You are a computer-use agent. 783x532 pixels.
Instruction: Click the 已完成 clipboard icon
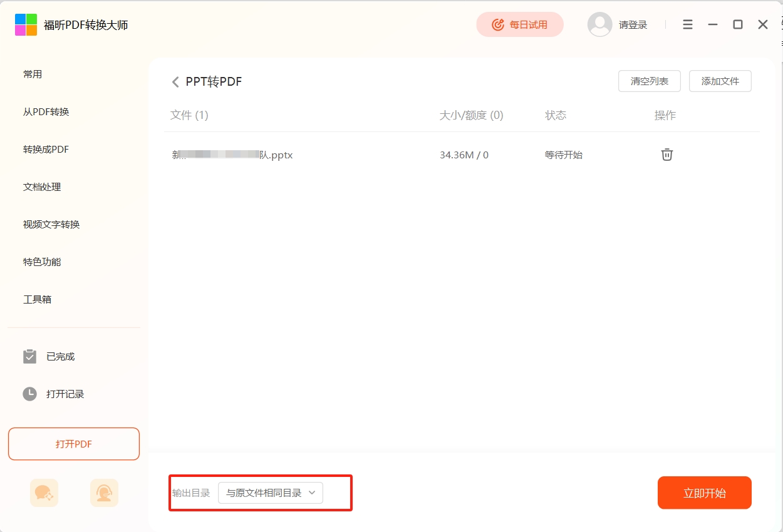click(x=29, y=356)
